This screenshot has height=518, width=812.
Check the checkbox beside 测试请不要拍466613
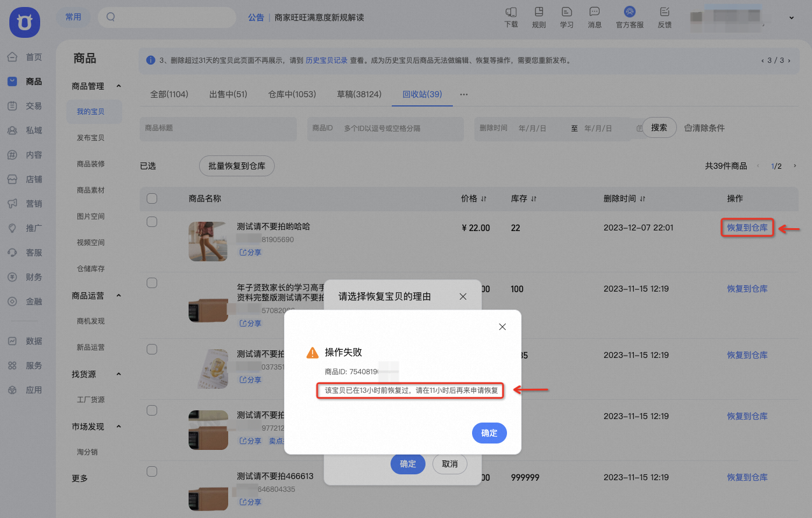[x=151, y=471]
